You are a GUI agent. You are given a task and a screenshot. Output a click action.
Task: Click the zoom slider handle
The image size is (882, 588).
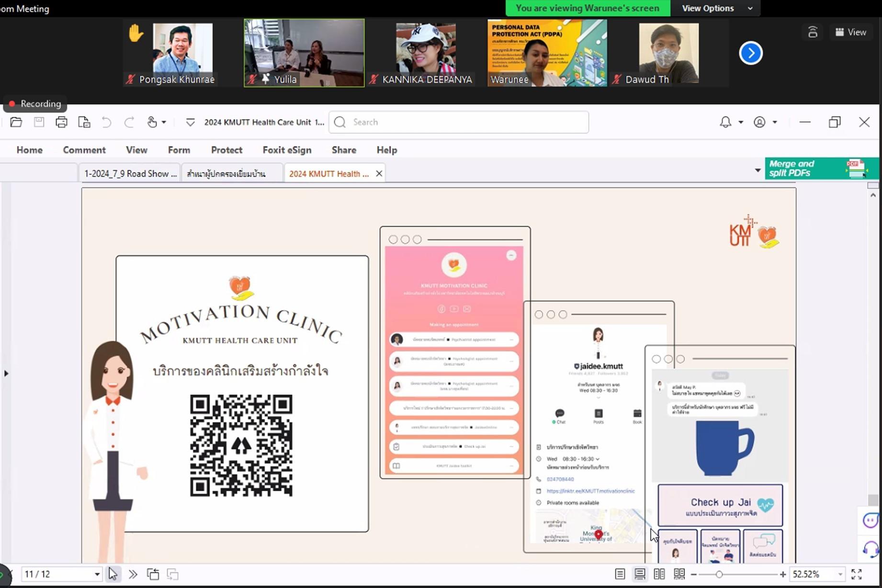(x=719, y=574)
